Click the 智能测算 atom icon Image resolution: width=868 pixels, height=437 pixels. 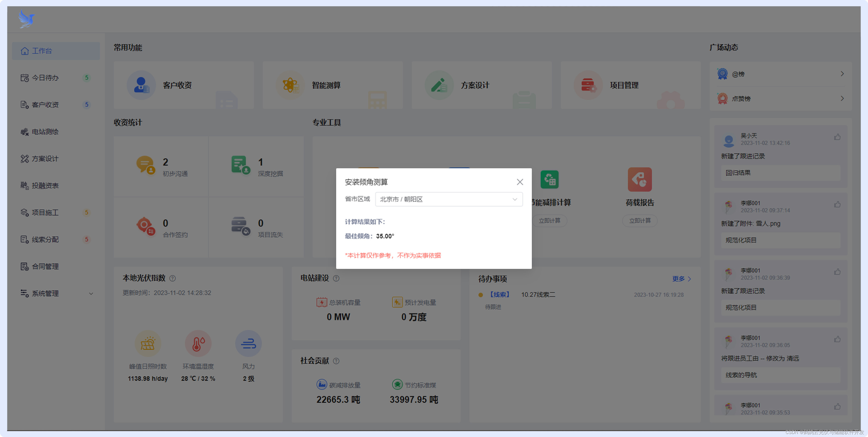click(290, 85)
